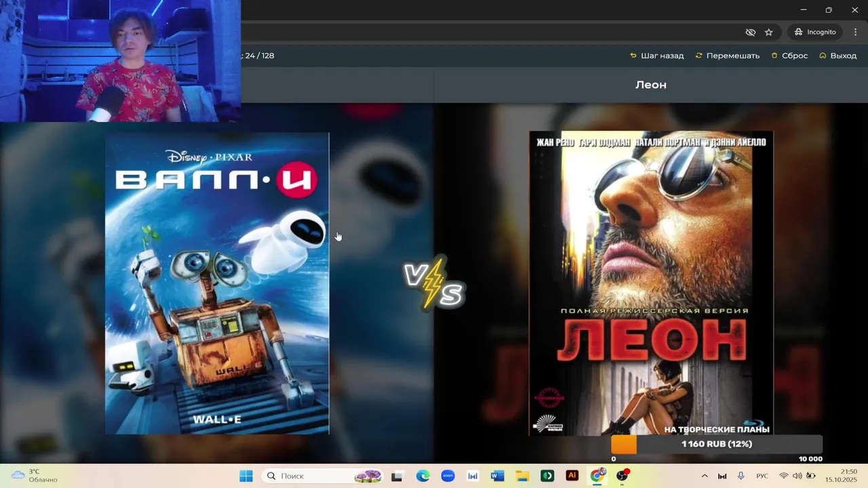
Task: Switch the РУС input language
Action: point(762,476)
